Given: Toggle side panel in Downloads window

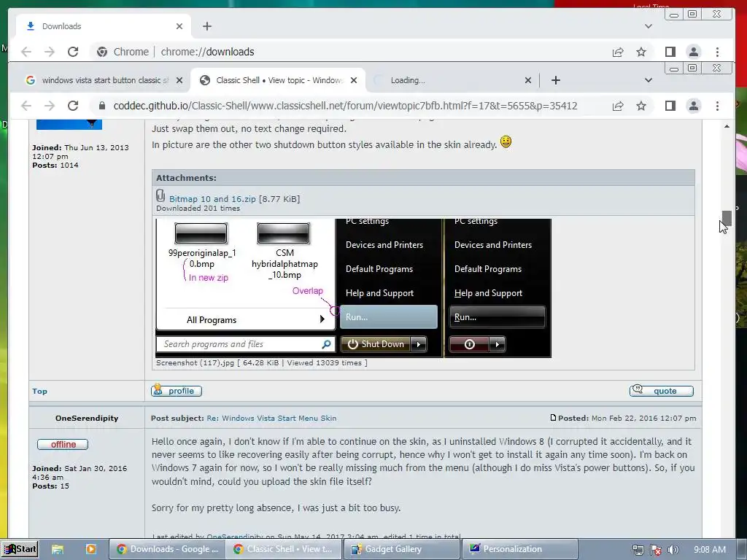Looking at the screenshot, I should (x=670, y=52).
